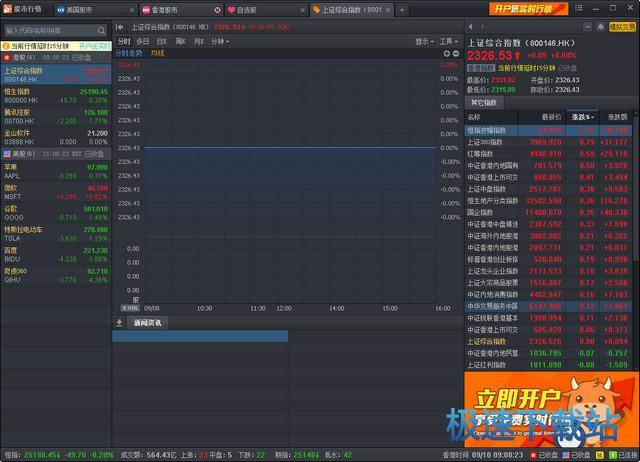Click the 立即开户 advertisement banner

pos(551,409)
